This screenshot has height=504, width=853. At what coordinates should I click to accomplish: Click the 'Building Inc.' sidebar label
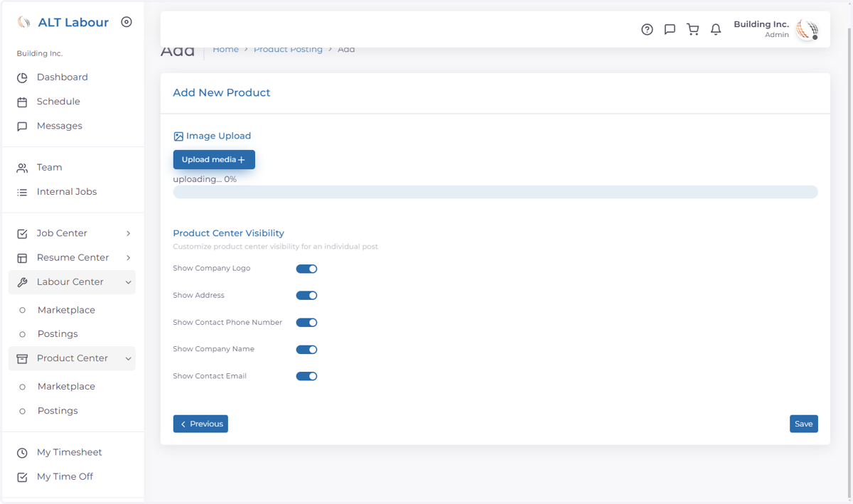[40, 53]
